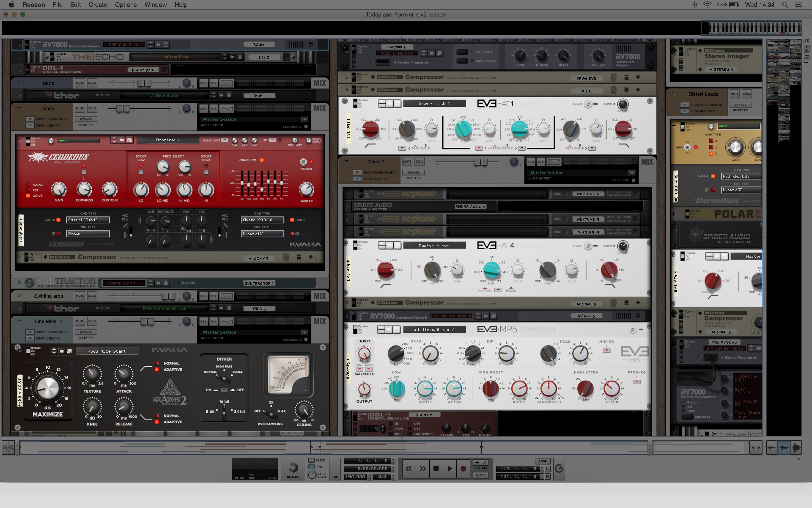812x508 pixels.
Task: Collapse the Mixer 2 channel device
Action: [347, 162]
